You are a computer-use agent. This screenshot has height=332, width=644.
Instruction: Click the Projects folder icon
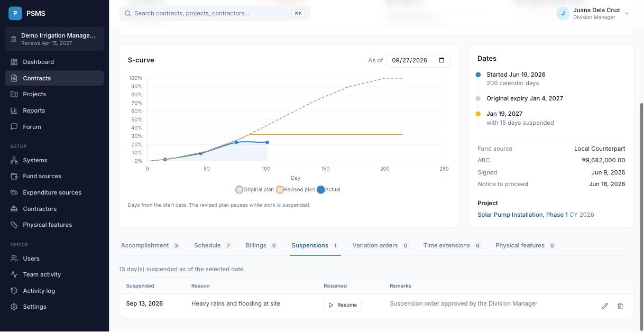pos(14,94)
